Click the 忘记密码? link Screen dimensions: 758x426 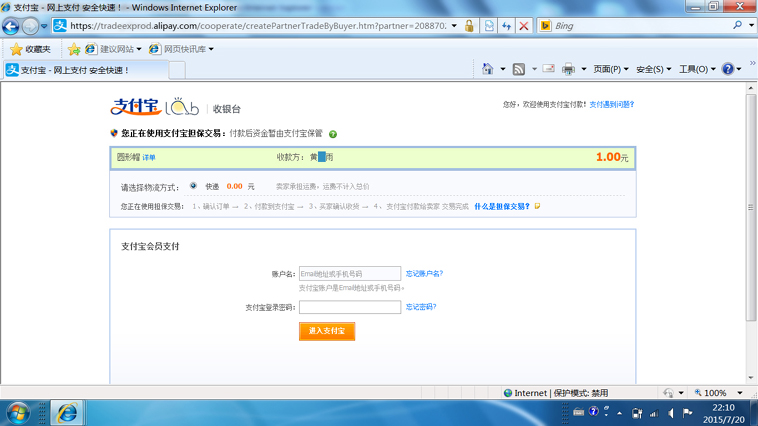(421, 307)
